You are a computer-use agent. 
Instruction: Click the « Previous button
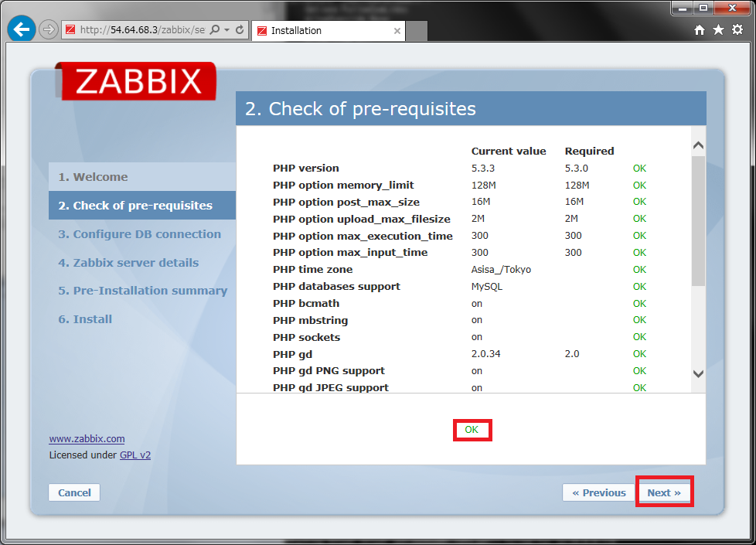click(599, 492)
